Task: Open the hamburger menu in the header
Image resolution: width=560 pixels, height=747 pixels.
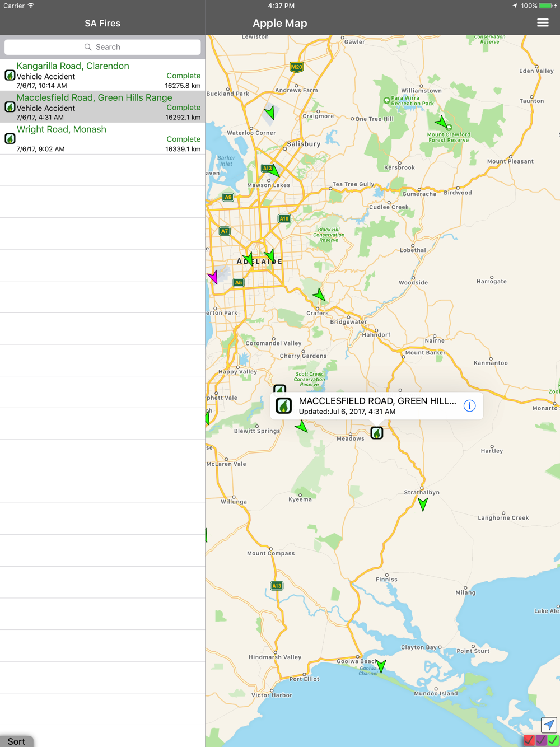Action: (x=543, y=23)
